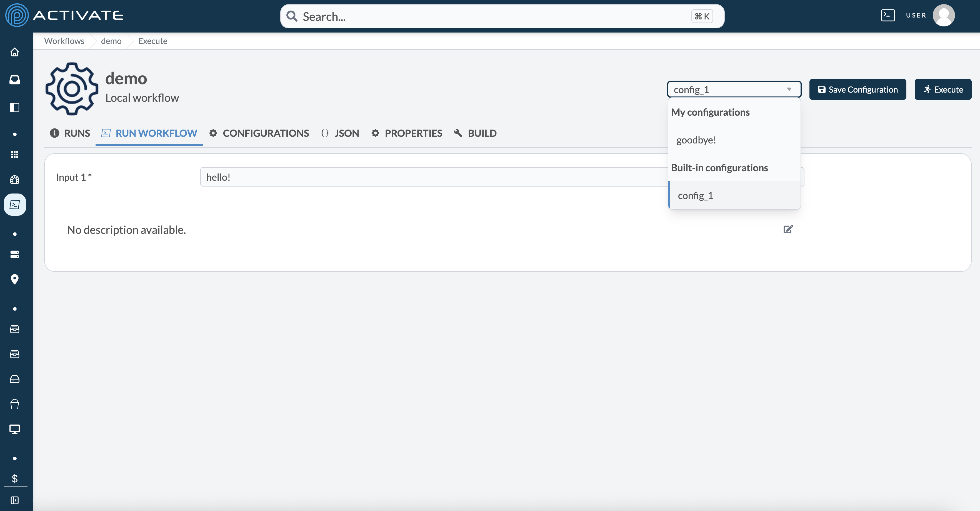Click the Input 1 text field
Image resolution: width=980 pixels, height=511 pixels.
pos(434,177)
